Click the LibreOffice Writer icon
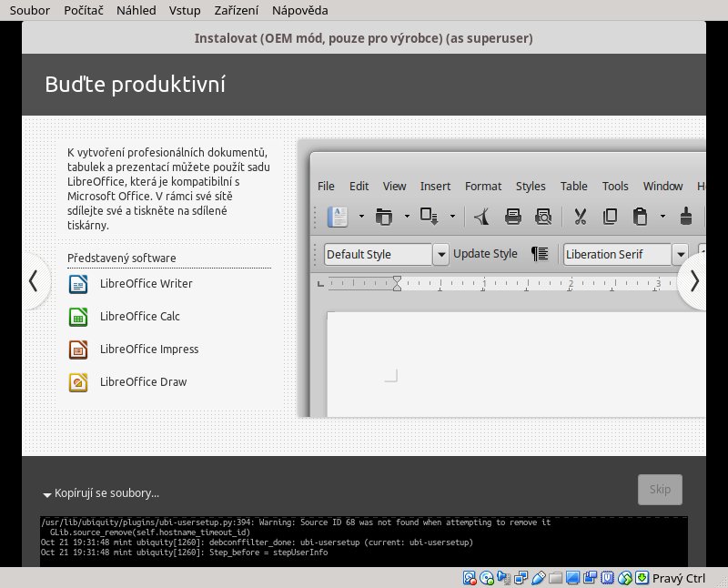 tap(78, 284)
